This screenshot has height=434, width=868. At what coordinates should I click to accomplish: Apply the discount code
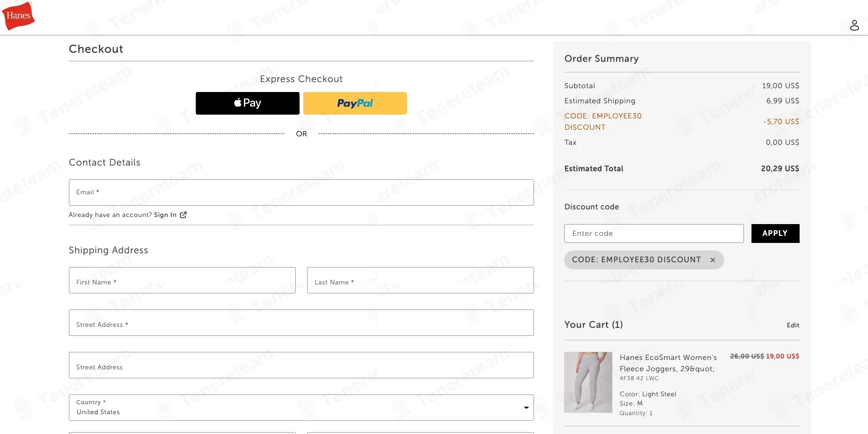(x=775, y=234)
